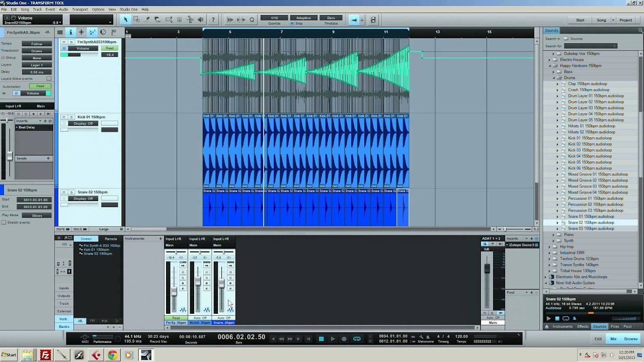Viewport: 644px width, 362px height.
Task: Click the Delay 0.00 ms field
Action: pos(37,72)
